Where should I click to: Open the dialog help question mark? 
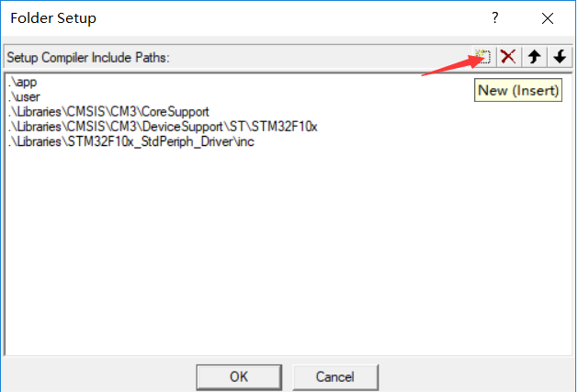coord(495,17)
